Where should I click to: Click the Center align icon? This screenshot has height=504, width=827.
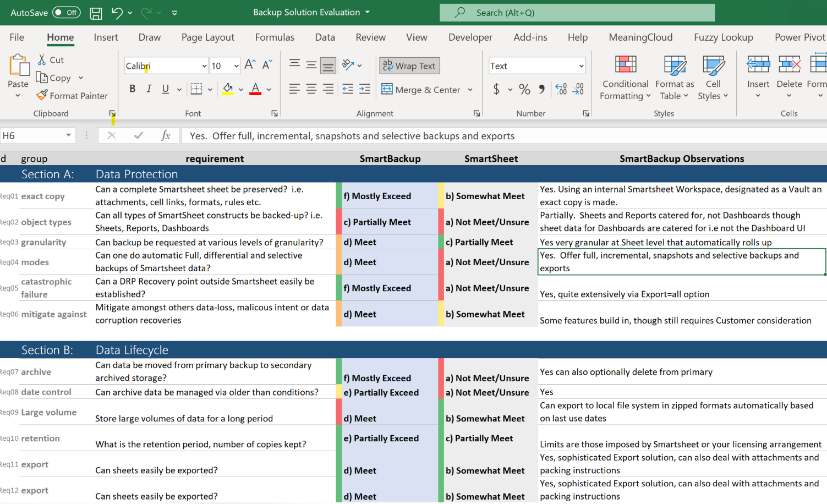311,89
